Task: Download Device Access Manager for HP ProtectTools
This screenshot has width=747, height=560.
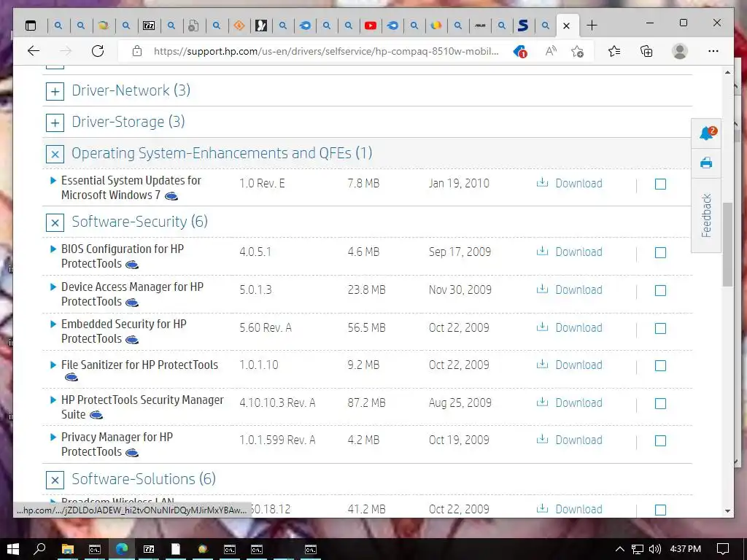Action: (x=569, y=289)
